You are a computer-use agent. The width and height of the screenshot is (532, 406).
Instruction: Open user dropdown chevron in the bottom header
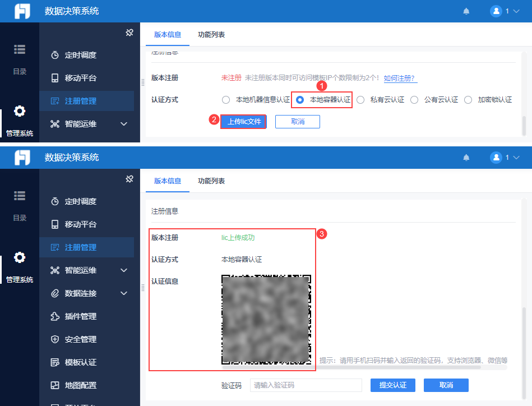(516, 158)
